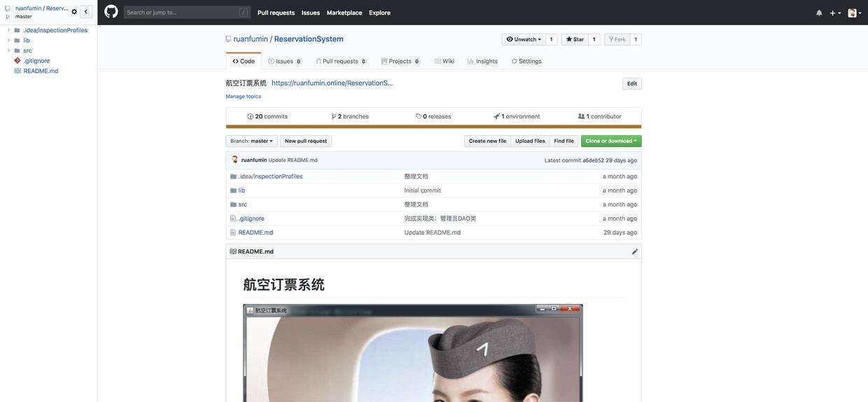
Task: Click the fork count number
Action: click(x=636, y=39)
